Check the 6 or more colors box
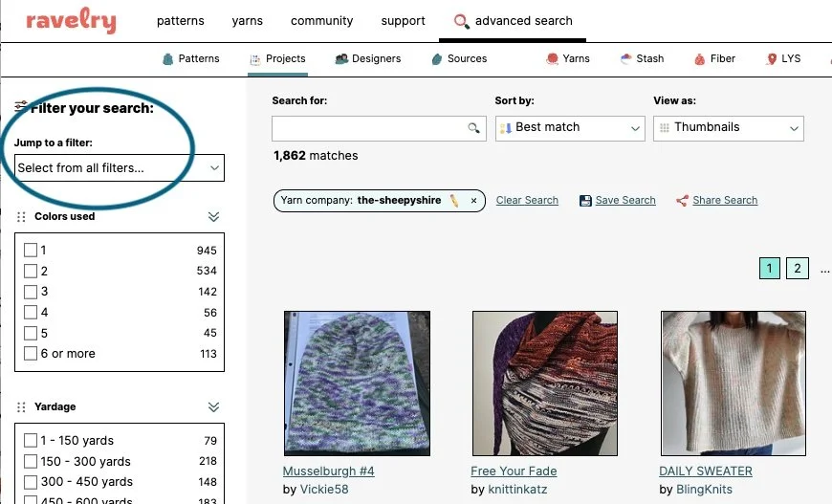 point(31,353)
